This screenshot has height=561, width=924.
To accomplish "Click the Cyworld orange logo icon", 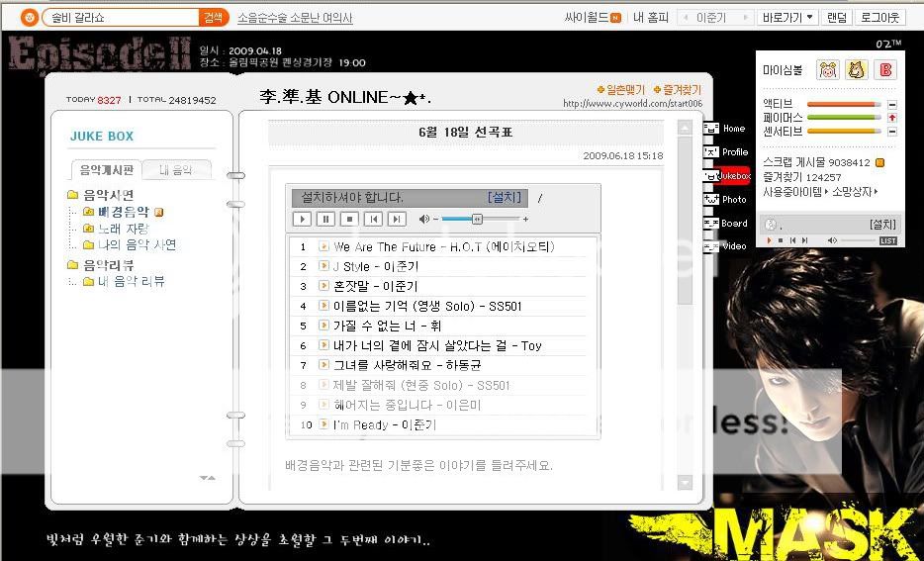I will pos(29,18).
